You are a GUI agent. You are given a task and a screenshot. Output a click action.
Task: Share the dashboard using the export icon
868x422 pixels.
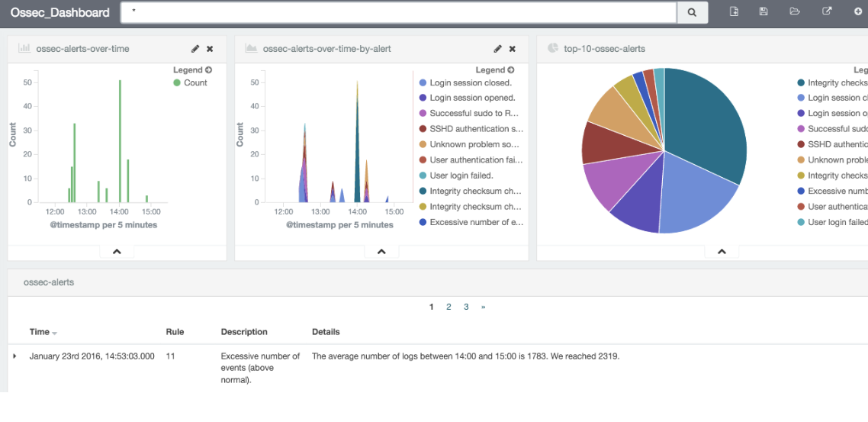pos(827,11)
